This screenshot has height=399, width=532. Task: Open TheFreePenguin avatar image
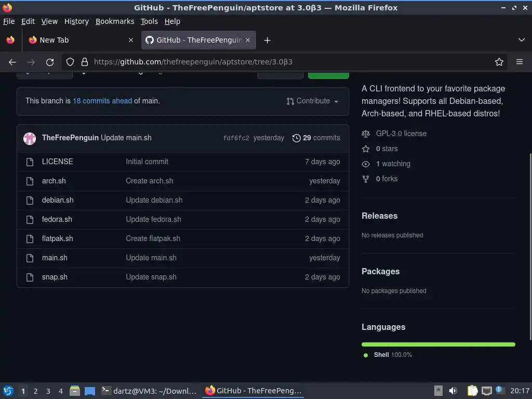click(x=30, y=138)
